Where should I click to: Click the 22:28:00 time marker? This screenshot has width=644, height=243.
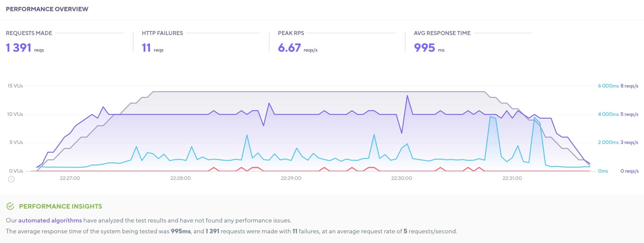(x=181, y=178)
